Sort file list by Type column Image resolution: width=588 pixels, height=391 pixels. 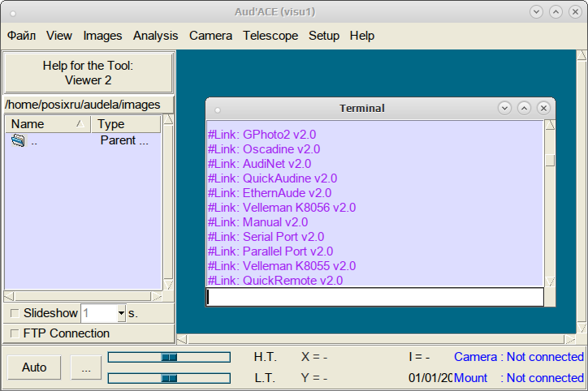[x=126, y=124]
